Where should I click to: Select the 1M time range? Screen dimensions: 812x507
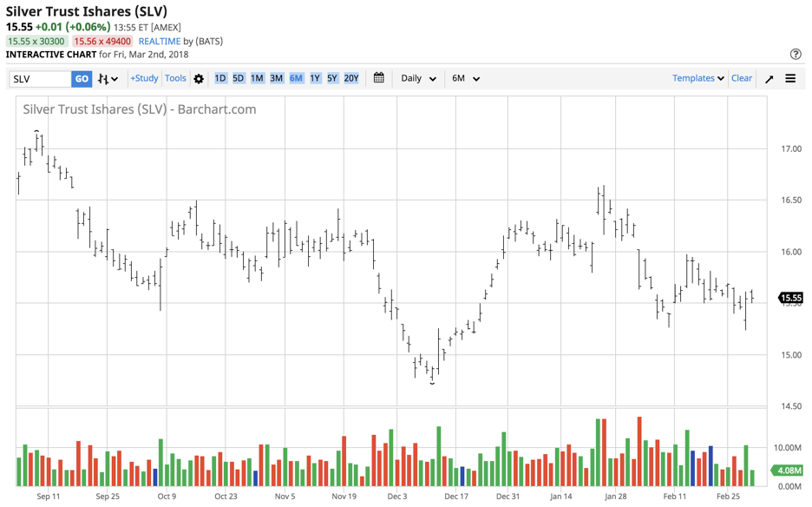pos(257,78)
